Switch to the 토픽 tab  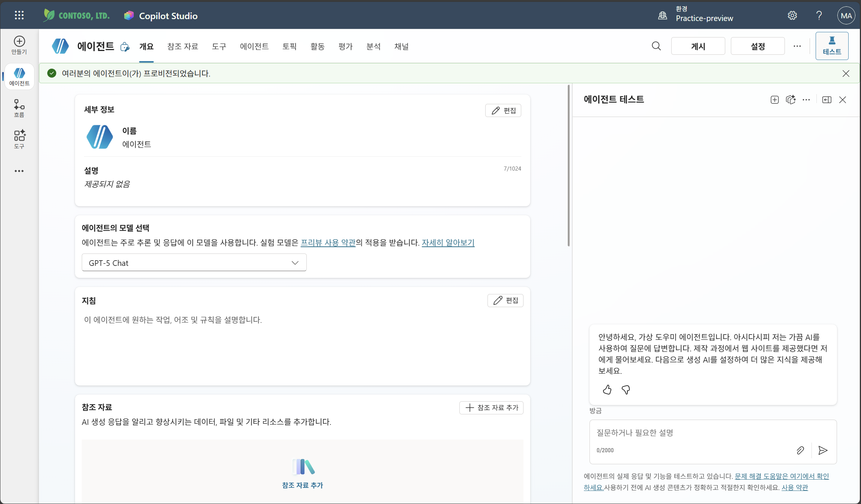[289, 46]
